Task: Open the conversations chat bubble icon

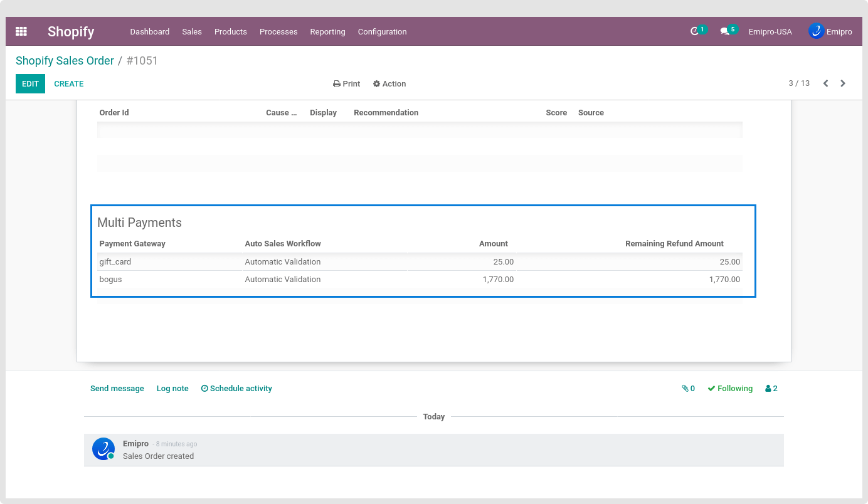Action: (x=724, y=31)
